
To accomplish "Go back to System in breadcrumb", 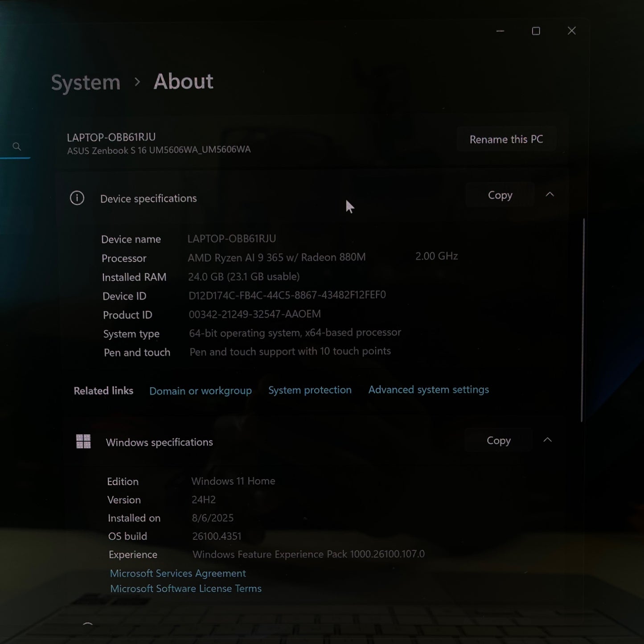I will tap(86, 82).
